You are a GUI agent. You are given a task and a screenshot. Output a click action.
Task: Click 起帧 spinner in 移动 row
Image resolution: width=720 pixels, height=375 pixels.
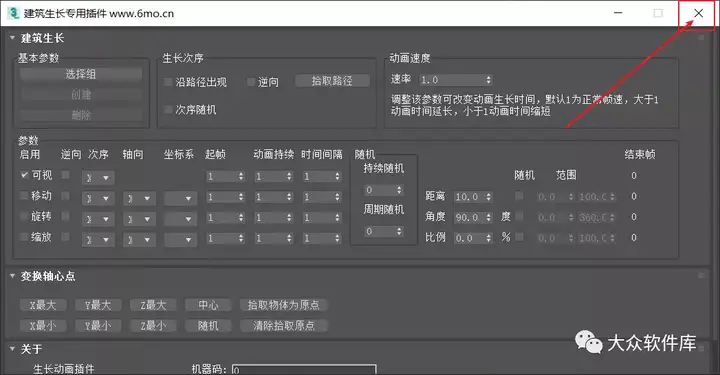[225, 197]
